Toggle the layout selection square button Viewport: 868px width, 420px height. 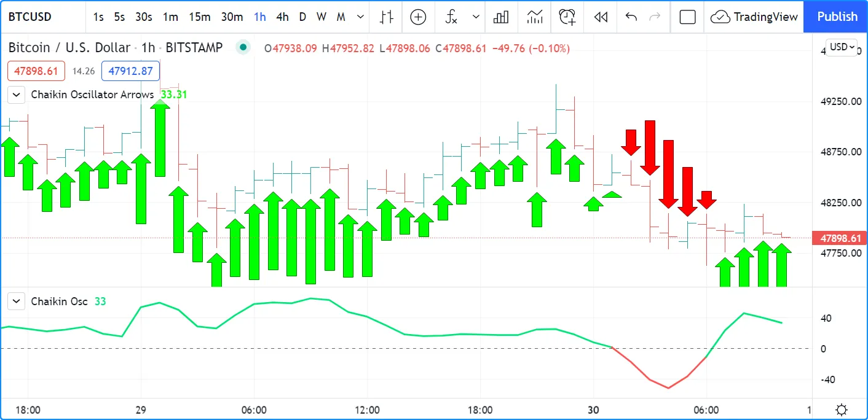click(687, 17)
